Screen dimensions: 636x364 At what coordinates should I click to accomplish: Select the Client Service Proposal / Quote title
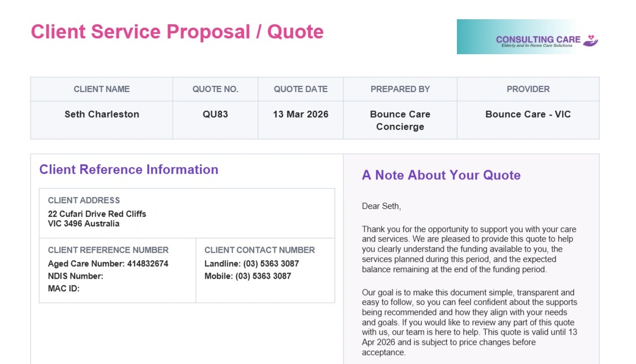[x=177, y=32]
